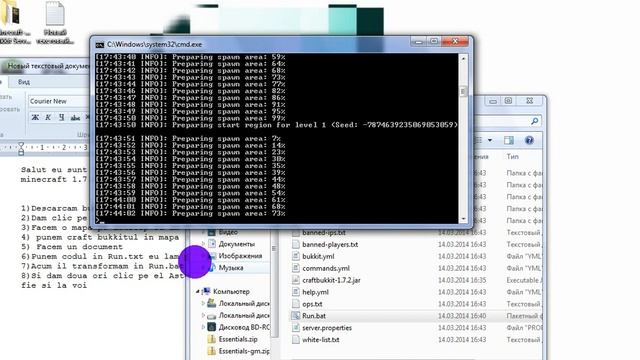Viewport: 640px width, 360px height.
Task: Click the bukkit.yml file icon
Action: coord(296,256)
